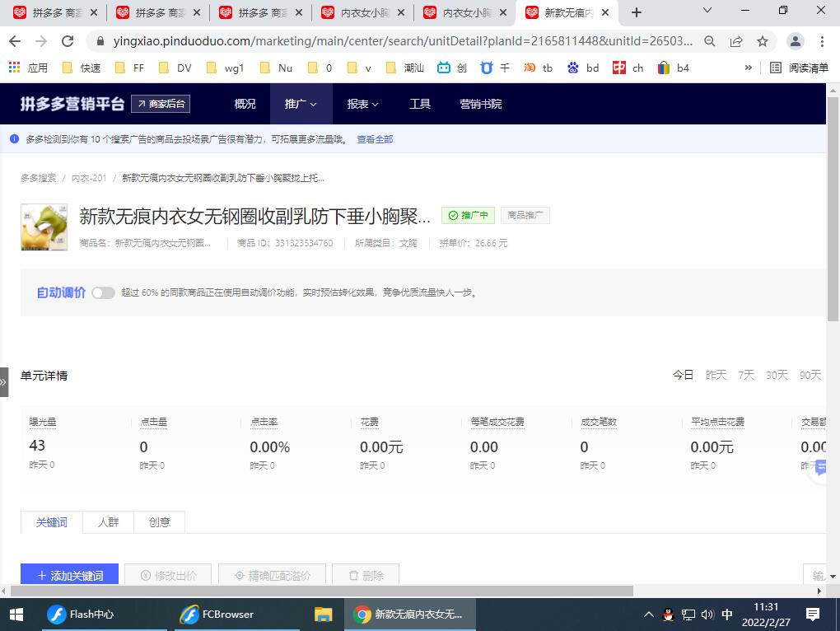Open the ch bookmark
This screenshot has height=631, width=840.
pos(628,68)
